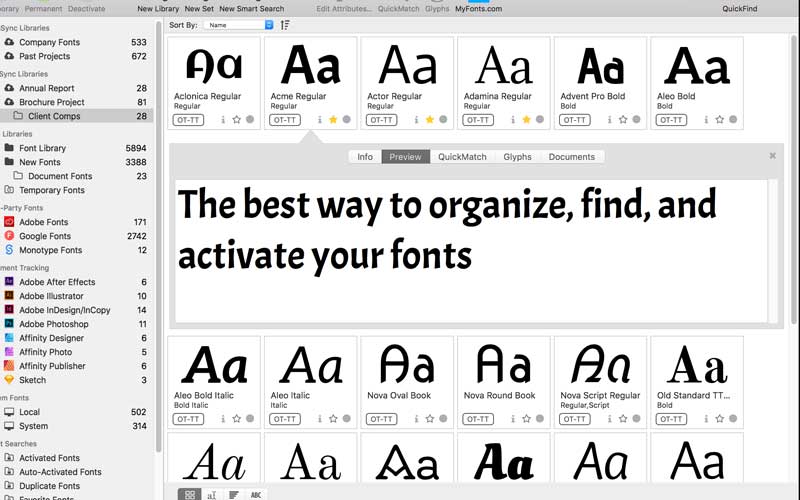Toggle activation dot on Aleo Bold Italic
Image resolution: width=800 pixels, height=500 pixels.
coord(250,418)
